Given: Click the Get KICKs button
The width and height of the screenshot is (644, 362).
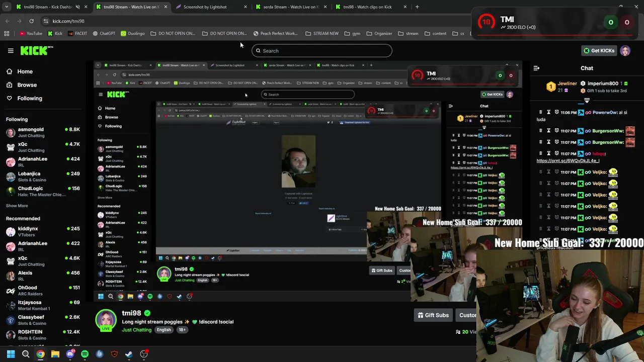Looking at the screenshot, I should pos(599,51).
